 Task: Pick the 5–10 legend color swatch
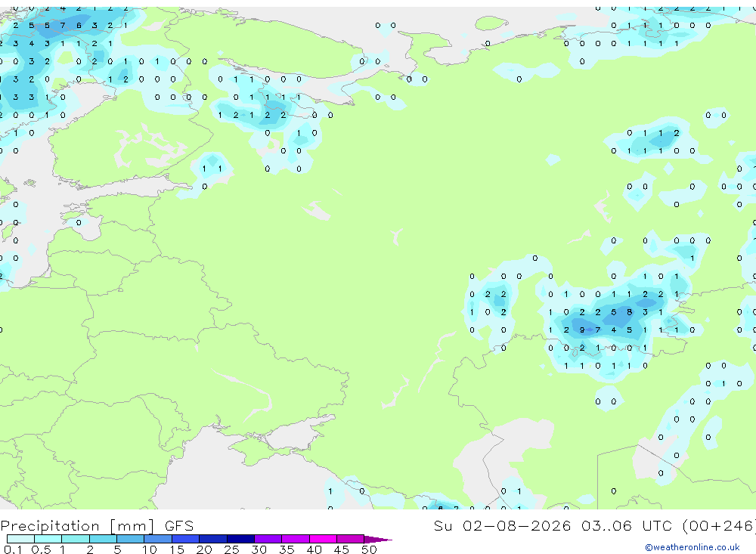click(131, 539)
